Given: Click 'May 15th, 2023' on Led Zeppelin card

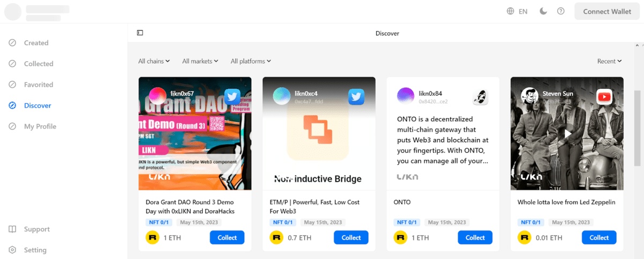Looking at the screenshot, I should [570, 222].
